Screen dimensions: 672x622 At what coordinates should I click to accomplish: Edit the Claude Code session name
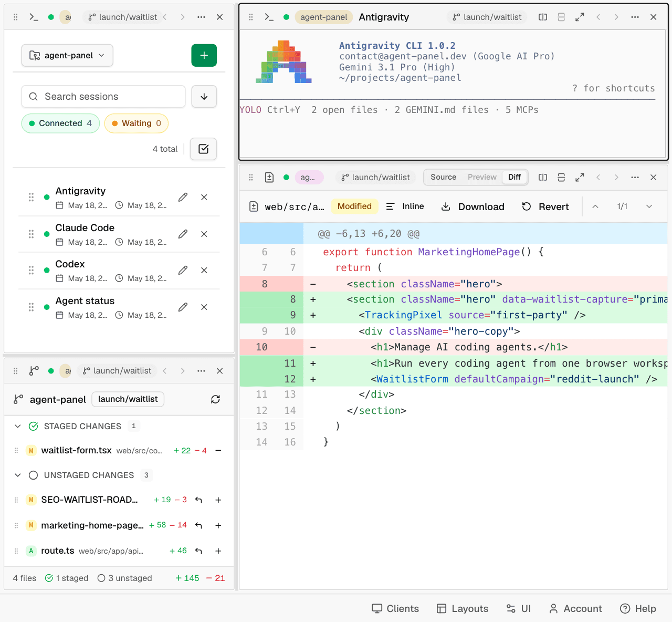(183, 234)
